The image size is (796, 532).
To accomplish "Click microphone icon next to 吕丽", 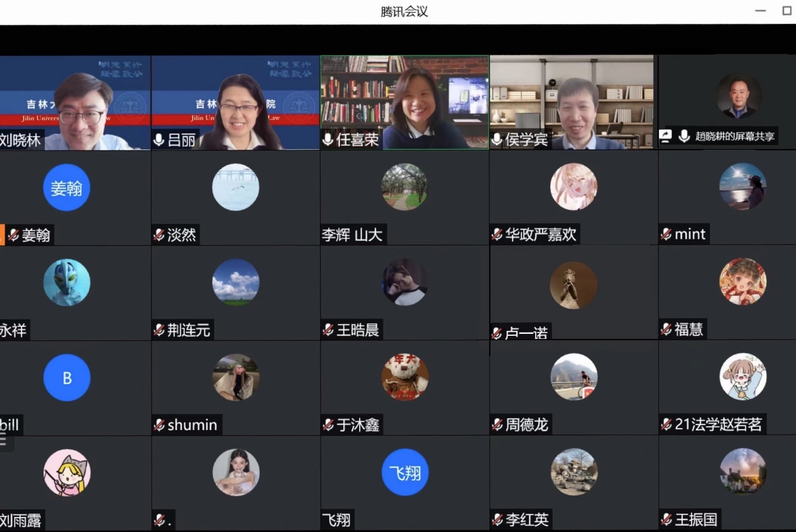I will pos(159,140).
